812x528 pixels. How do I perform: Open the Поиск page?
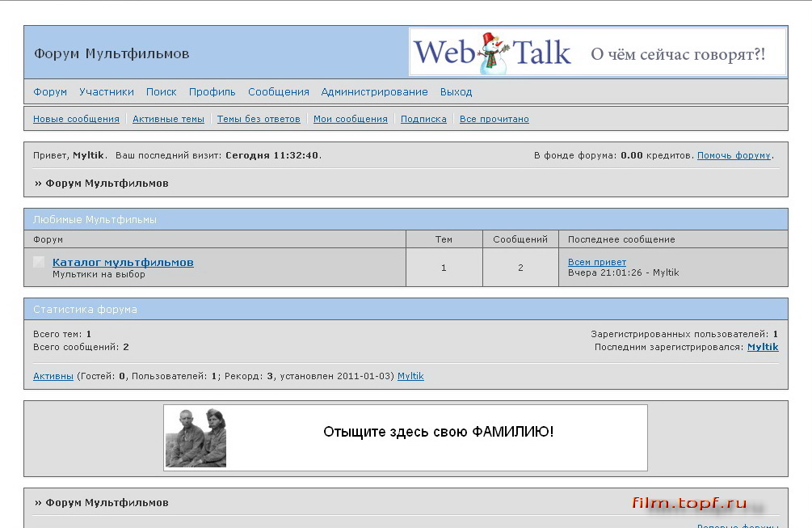click(x=161, y=91)
